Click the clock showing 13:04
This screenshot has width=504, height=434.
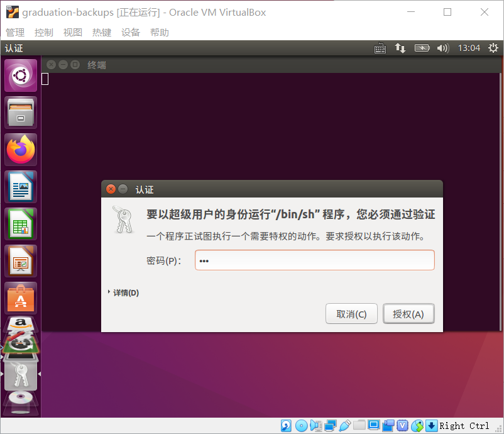click(469, 48)
